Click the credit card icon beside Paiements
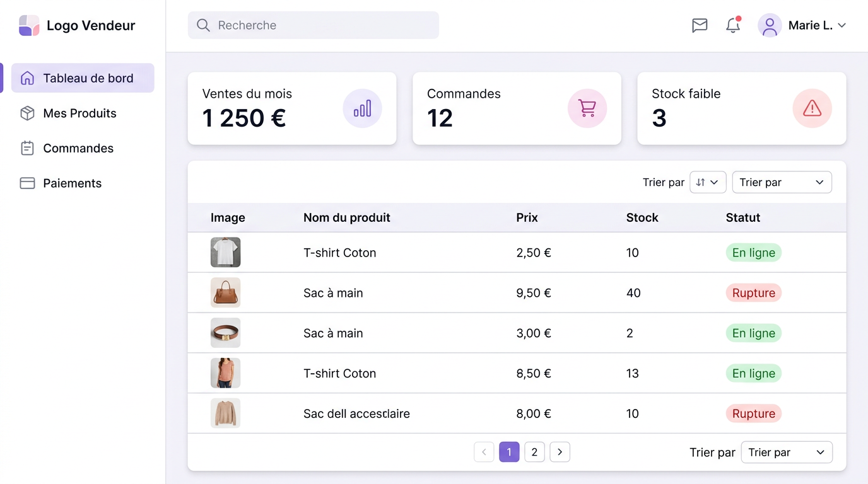 pyautogui.click(x=27, y=183)
